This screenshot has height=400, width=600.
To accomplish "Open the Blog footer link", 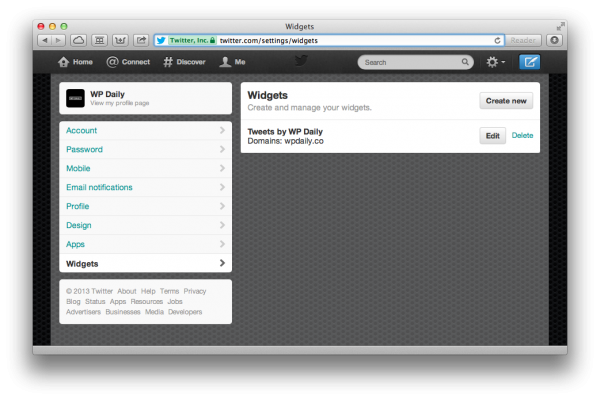I will 73,301.
